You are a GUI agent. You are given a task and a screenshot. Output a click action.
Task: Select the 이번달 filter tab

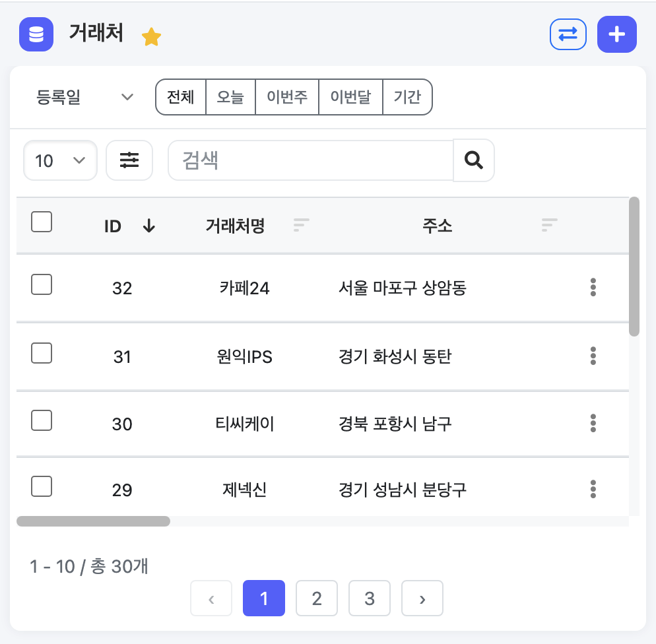pyautogui.click(x=350, y=96)
